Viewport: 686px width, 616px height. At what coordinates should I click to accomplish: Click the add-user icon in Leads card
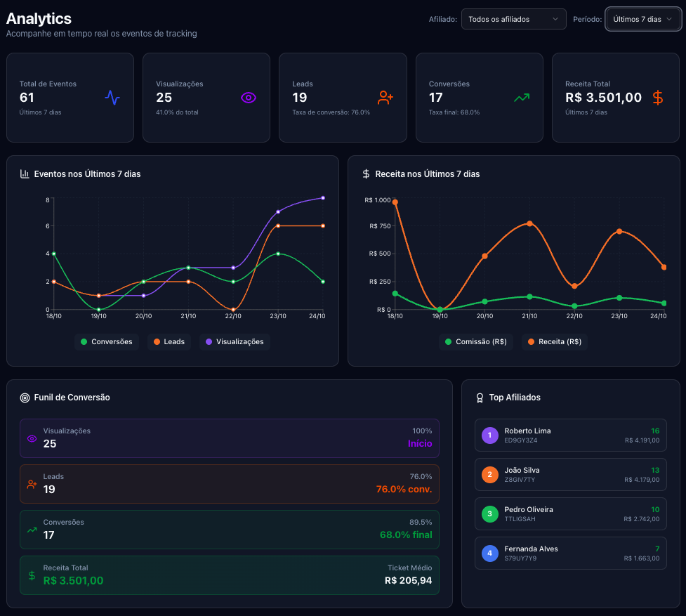coord(385,98)
